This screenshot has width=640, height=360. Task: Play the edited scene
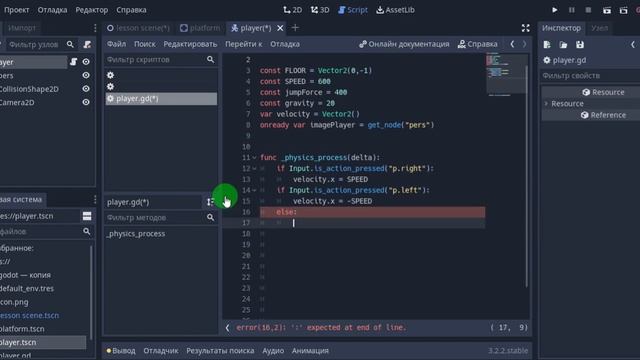click(607, 10)
